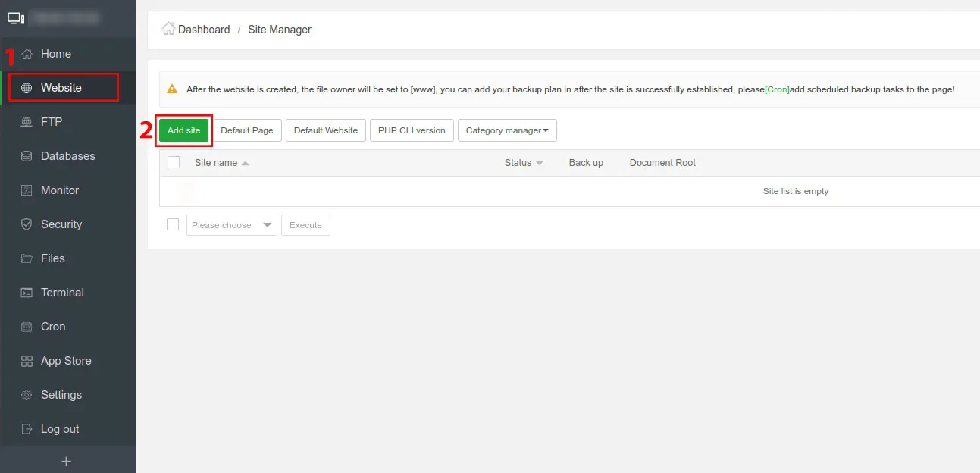This screenshot has height=473, width=980.
Task: Open App Store via grid icon
Action: tap(27, 361)
